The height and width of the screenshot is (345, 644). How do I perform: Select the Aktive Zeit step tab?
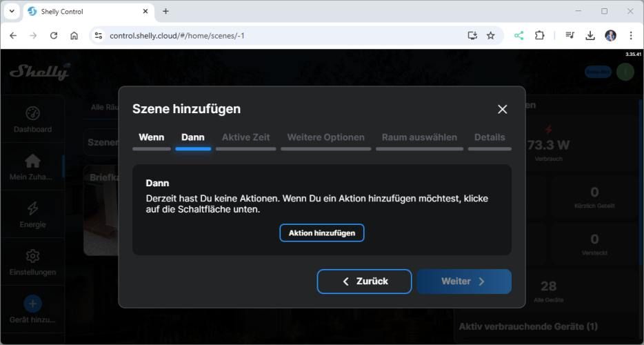245,137
